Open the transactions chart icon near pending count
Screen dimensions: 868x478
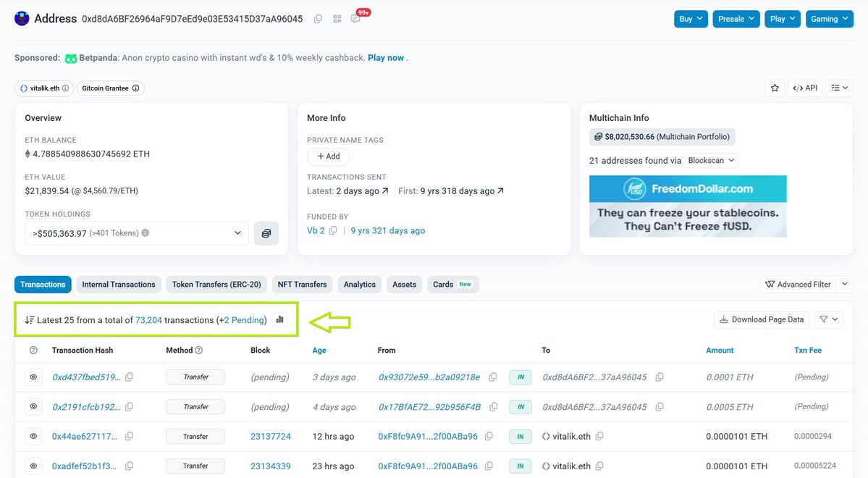[280, 319]
